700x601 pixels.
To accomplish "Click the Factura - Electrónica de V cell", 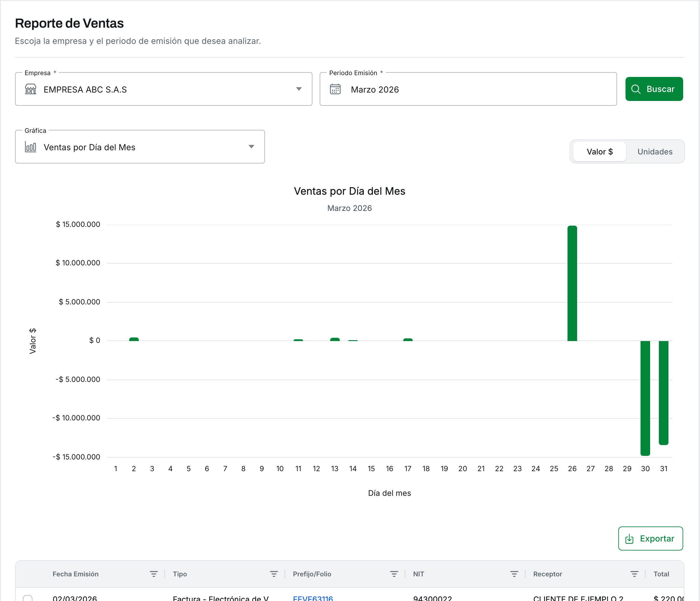I will click(221, 598).
